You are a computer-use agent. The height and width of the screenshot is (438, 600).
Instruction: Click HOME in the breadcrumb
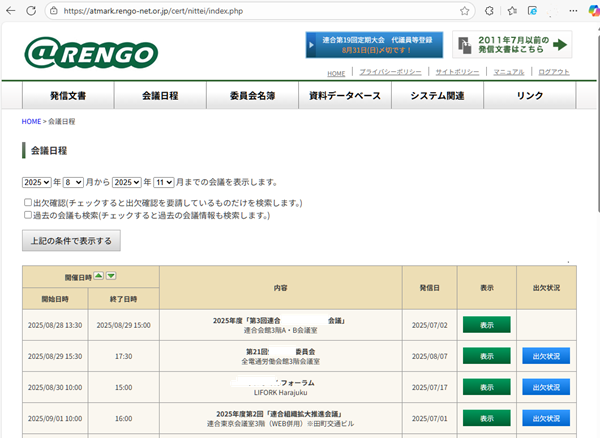[x=31, y=121]
